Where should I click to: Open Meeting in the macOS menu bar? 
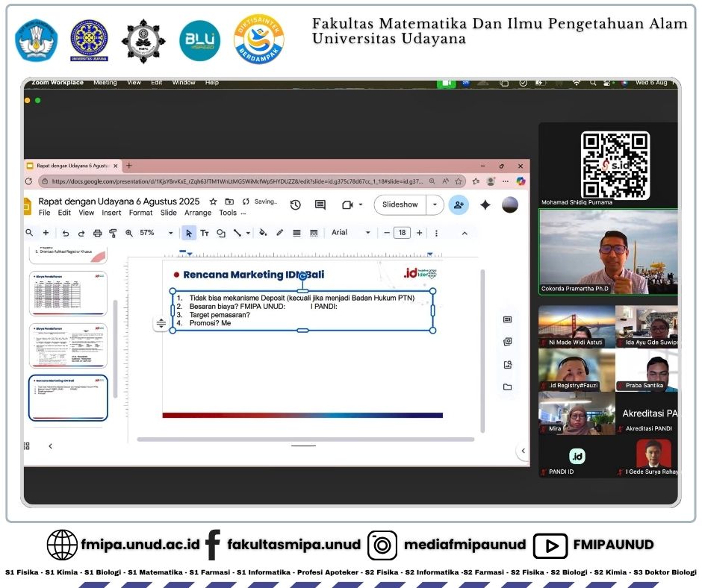pos(105,83)
